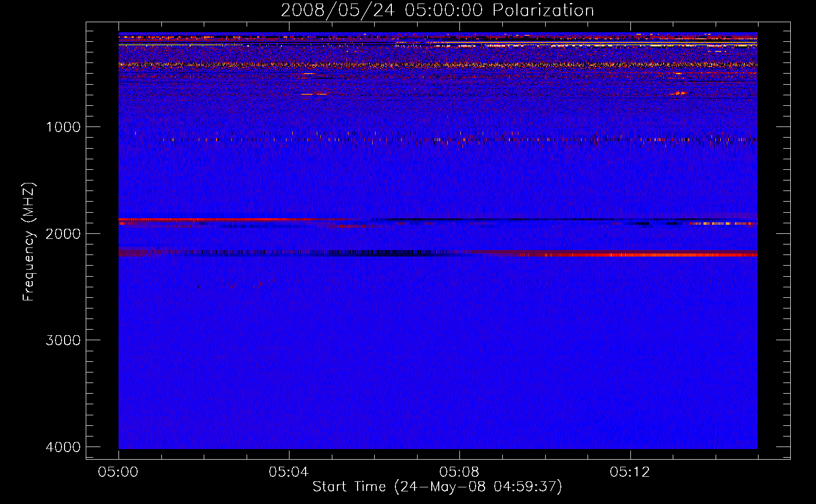Click the 3000 frequency tick label
The height and width of the screenshot is (504, 816).
click(63, 340)
